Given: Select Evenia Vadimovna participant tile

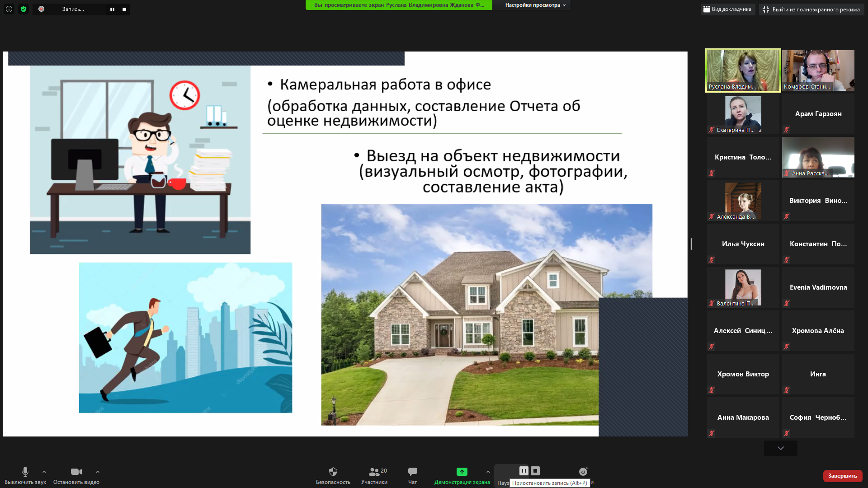Looking at the screenshot, I should coord(818,287).
